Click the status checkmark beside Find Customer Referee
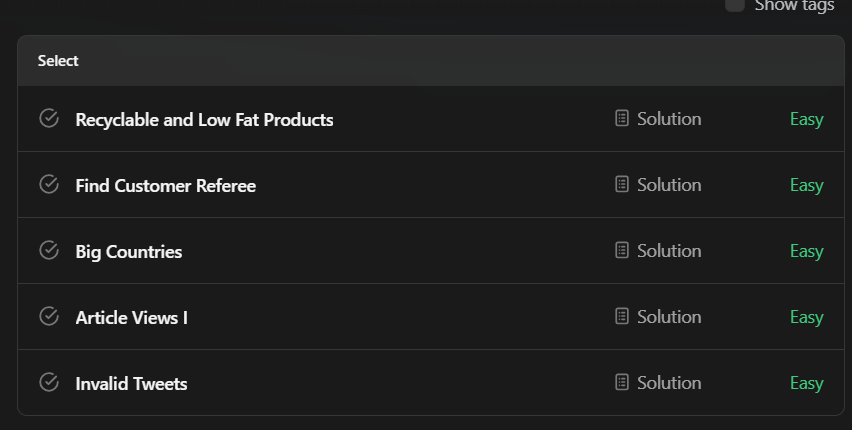 [x=49, y=184]
